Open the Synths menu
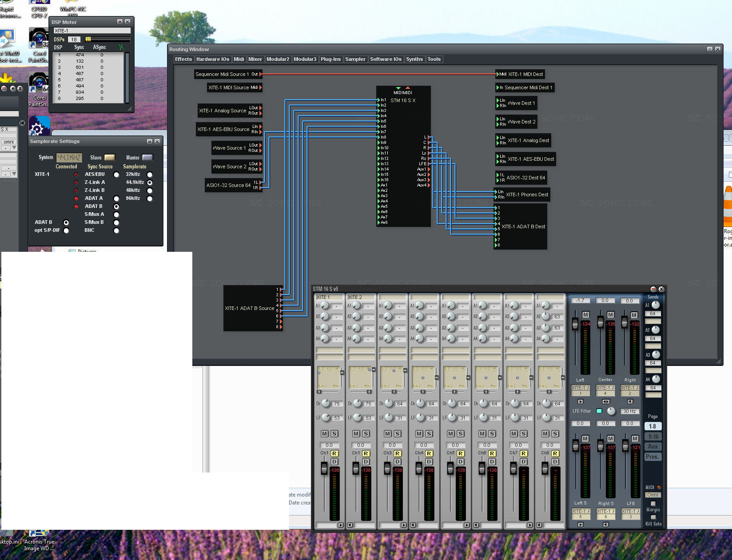 click(414, 59)
